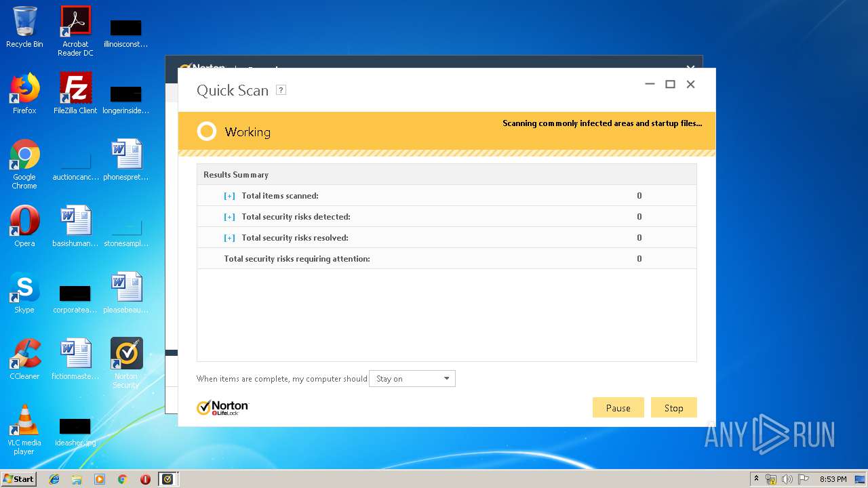Expand Total security risks resolved details
This screenshot has width=868, height=488.
229,238
